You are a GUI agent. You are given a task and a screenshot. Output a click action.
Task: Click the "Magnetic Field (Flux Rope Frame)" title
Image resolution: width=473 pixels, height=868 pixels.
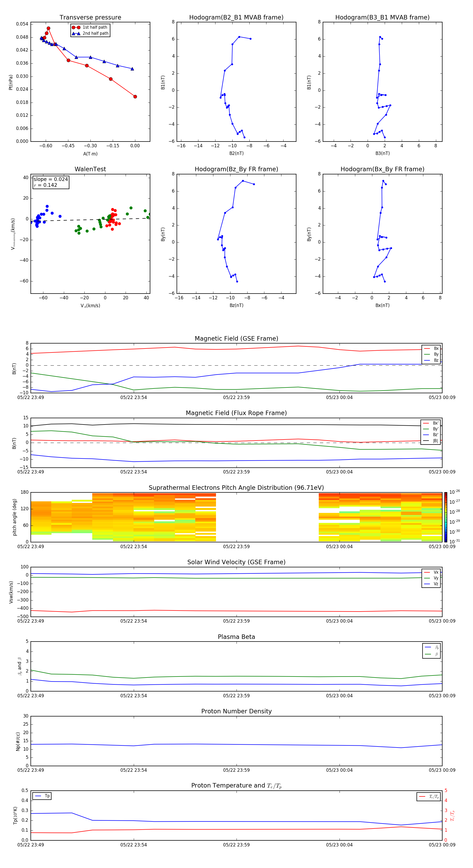(236, 413)
